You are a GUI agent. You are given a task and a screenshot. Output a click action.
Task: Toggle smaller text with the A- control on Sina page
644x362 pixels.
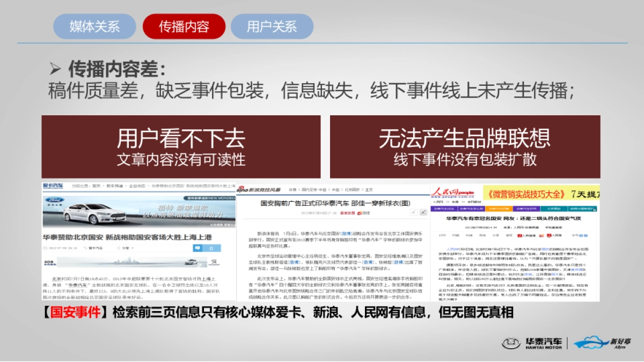click(413, 212)
